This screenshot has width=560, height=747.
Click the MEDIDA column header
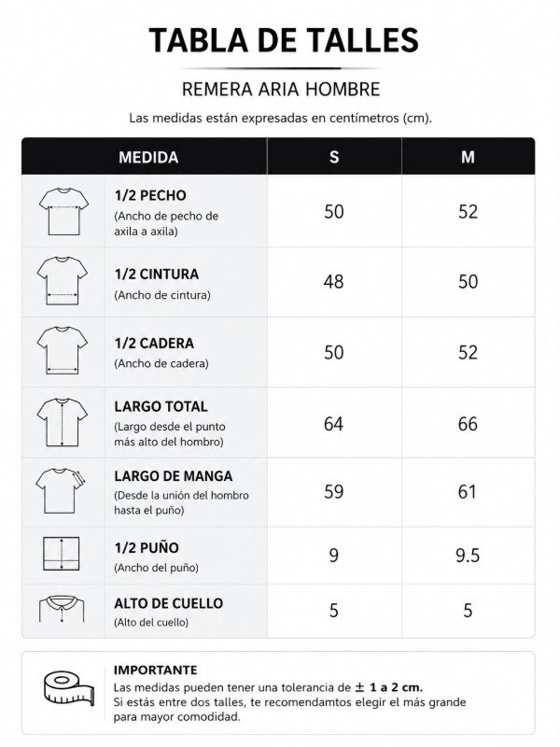[148, 157]
